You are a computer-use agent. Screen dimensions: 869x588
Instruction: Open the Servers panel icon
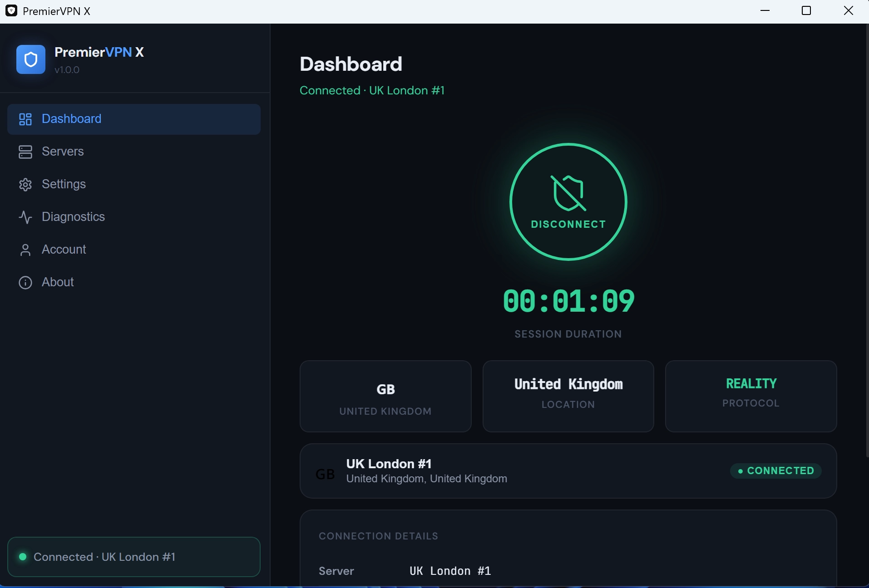tap(25, 152)
